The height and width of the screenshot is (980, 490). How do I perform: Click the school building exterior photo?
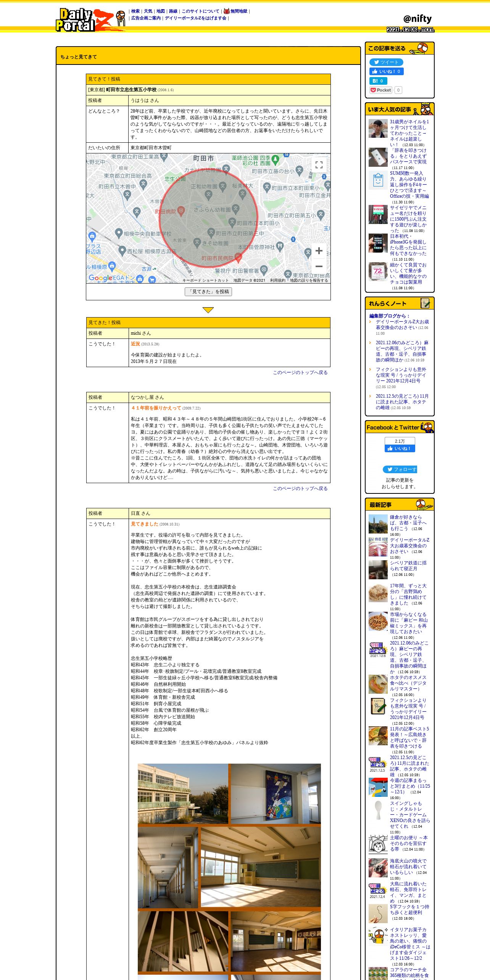coord(183,794)
